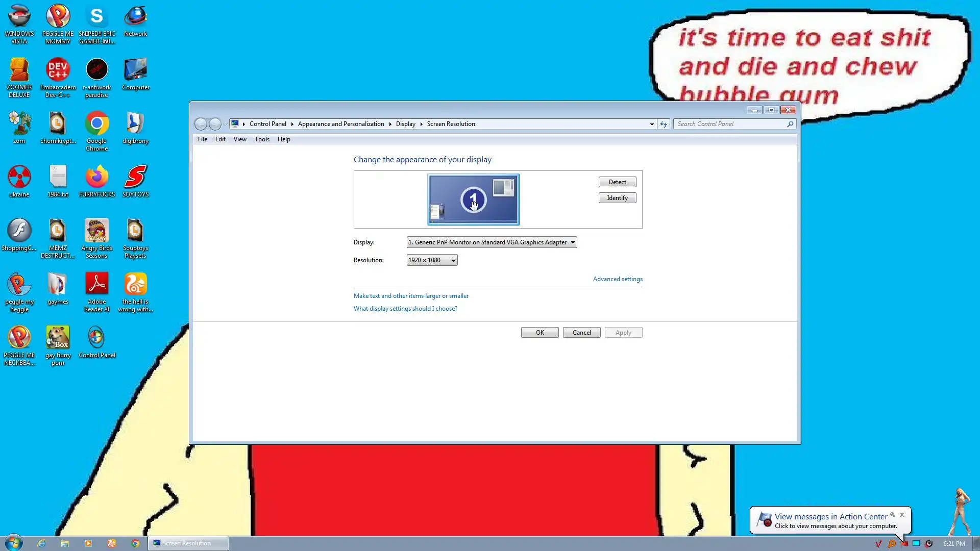980x551 pixels.
Task: Open Embarcadero Dev-C++ desktop icon
Action: point(58,70)
